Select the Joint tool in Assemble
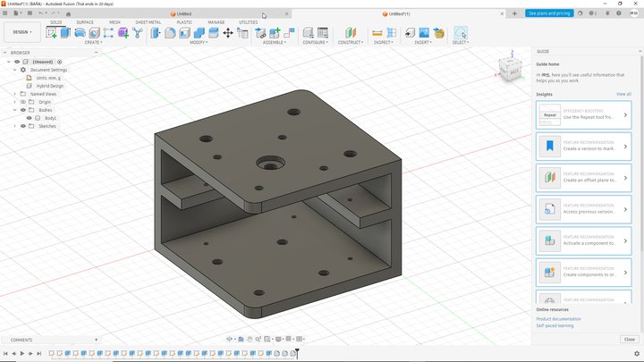Viewport: 644px width, 362px height. pyautogui.click(x=290, y=33)
